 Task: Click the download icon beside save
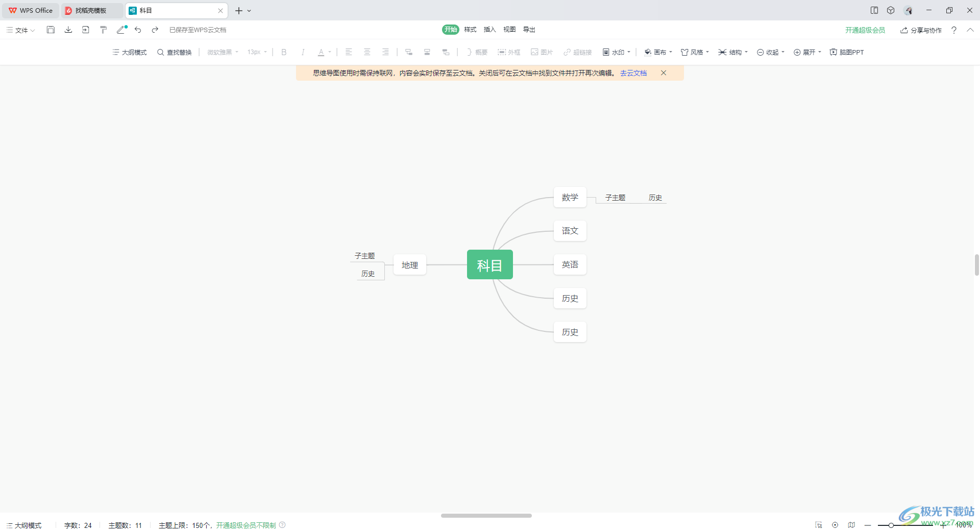[x=68, y=30]
